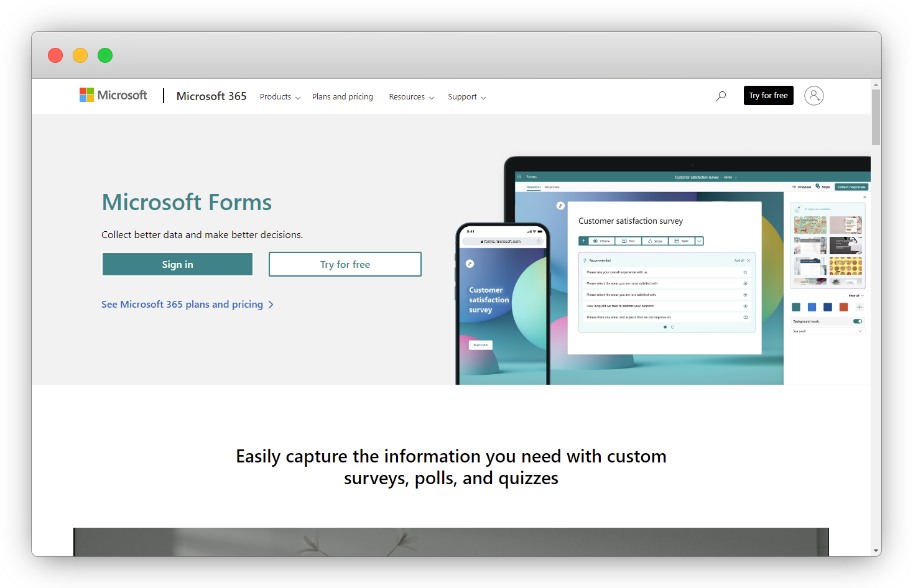The height and width of the screenshot is (588, 913).
Task: Select the Date question type icon
Action: coord(676,241)
